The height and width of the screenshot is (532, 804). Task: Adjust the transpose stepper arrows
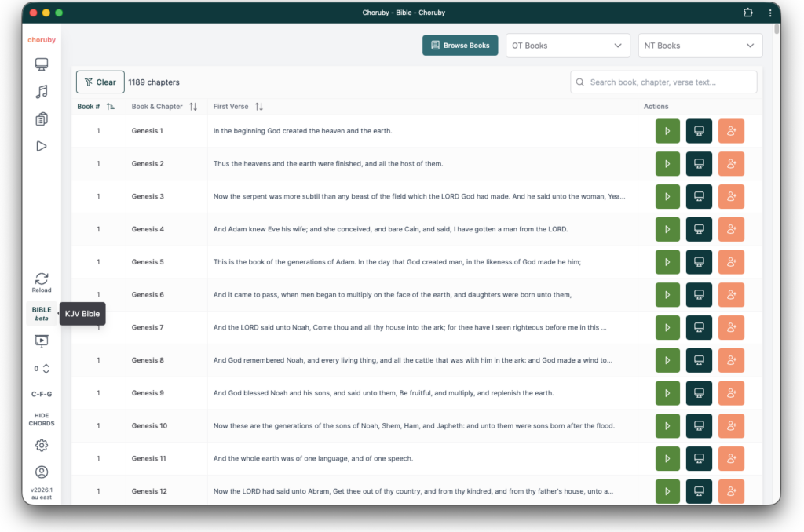click(46, 368)
